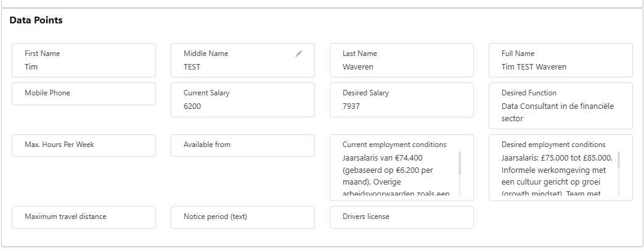Image resolution: width=644 pixels, height=251 pixels.
Task: Click the Desired Salary field showing 7937
Action: click(401, 100)
